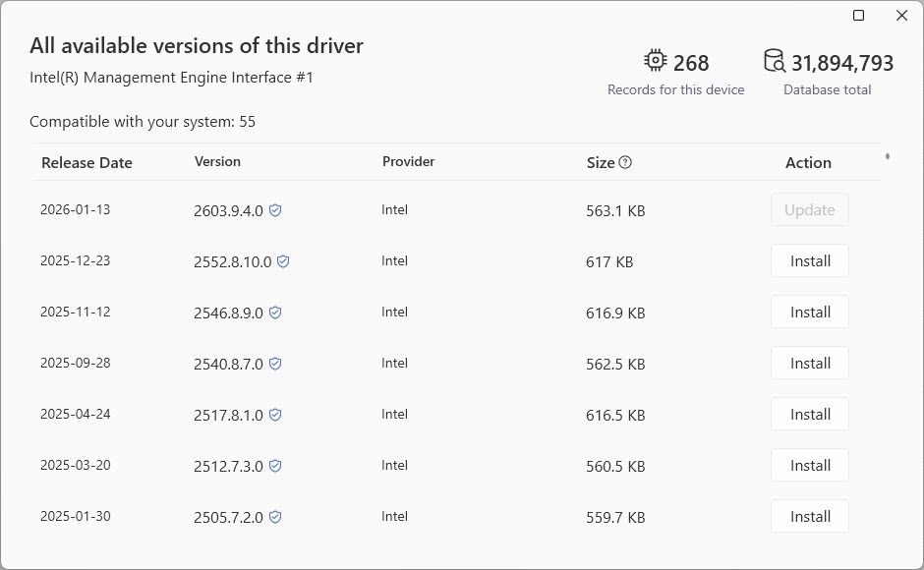Click the database search icon beside 31,894,793

(775, 61)
